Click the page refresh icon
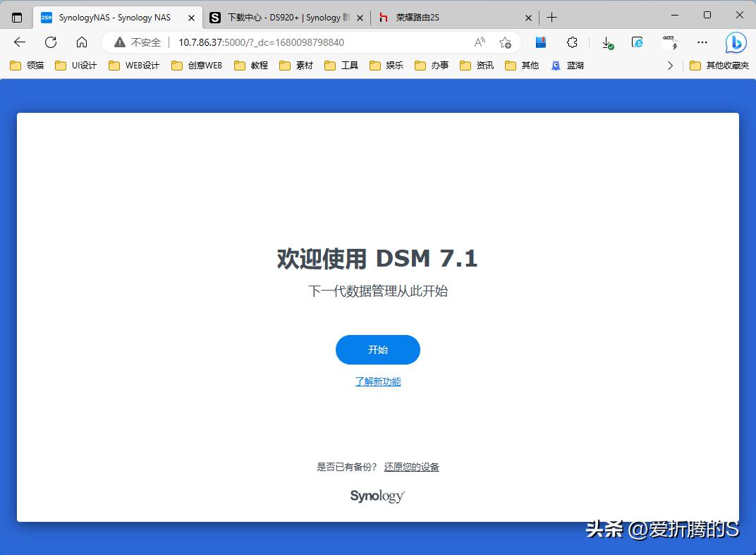Viewport: 756px width, 555px height. click(49, 42)
